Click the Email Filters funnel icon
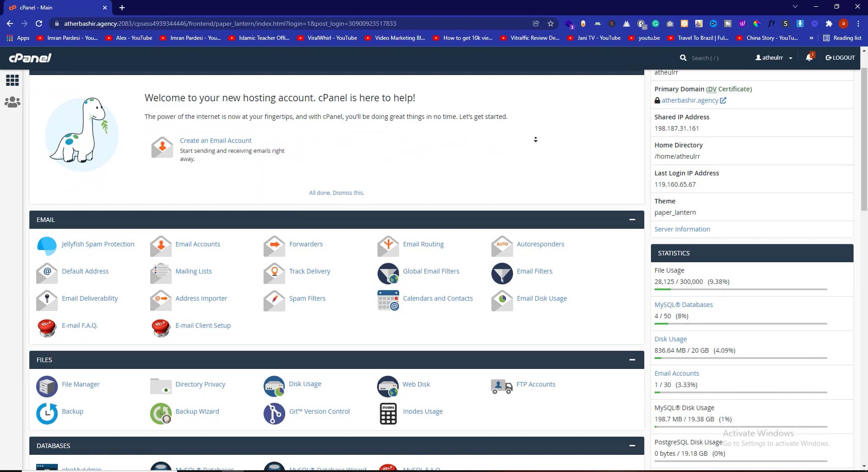868x472 pixels. click(x=502, y=273)
